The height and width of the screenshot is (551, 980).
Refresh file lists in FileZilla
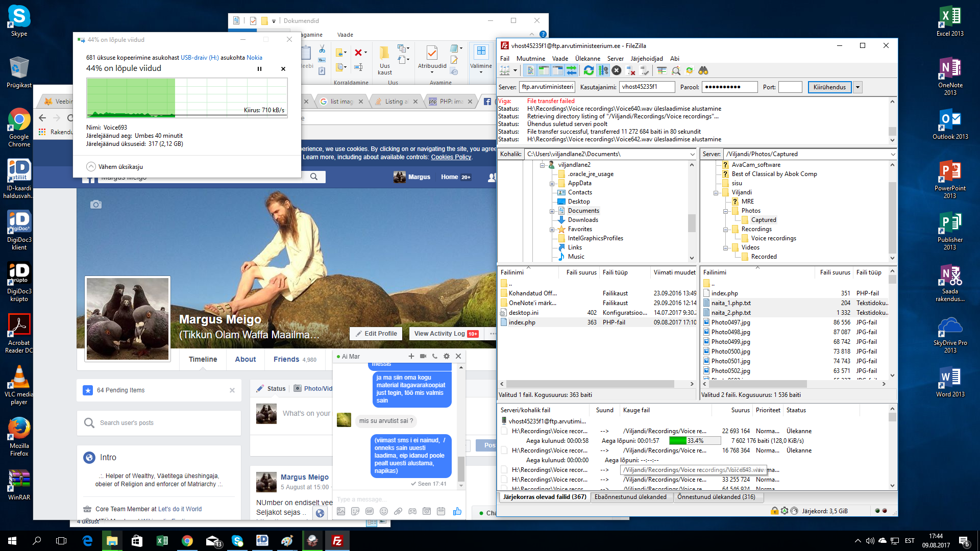coord(589,70)
